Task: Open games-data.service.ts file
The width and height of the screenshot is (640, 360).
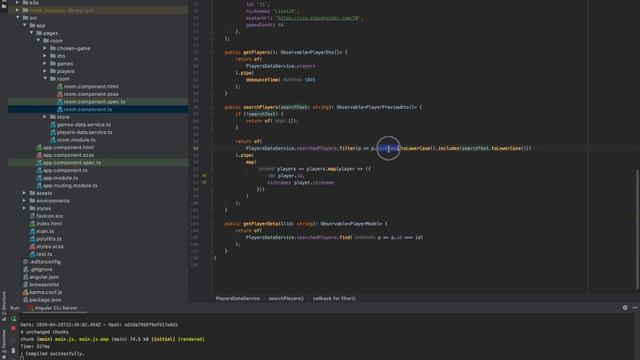Action: coord(84,124)
